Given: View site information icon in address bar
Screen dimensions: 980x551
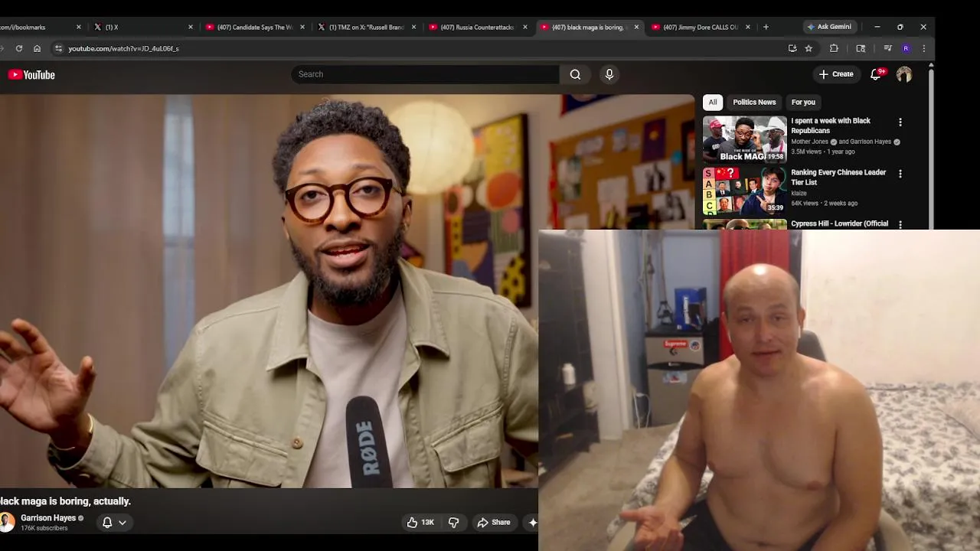Looking at the screenshot, I should point(58,48).
